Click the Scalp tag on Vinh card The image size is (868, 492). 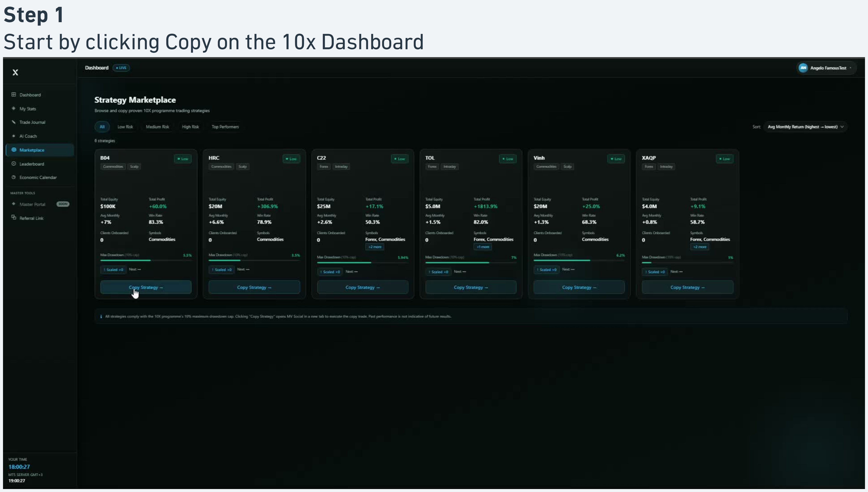pos(568,167)
